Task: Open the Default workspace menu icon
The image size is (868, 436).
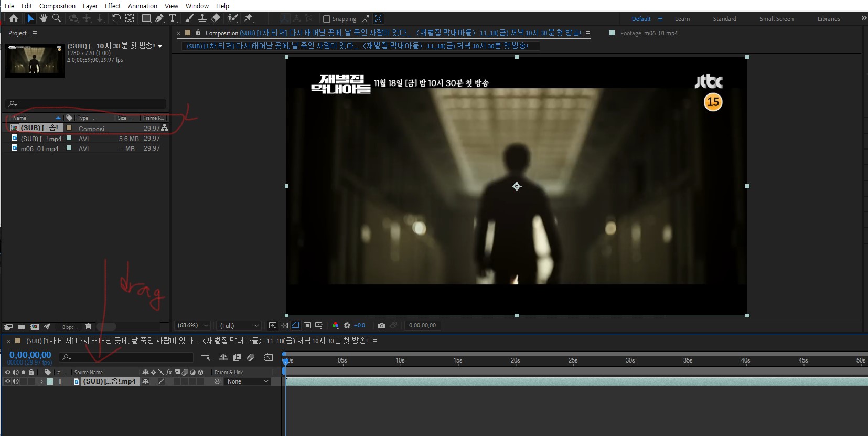Action: click(660, 19)
